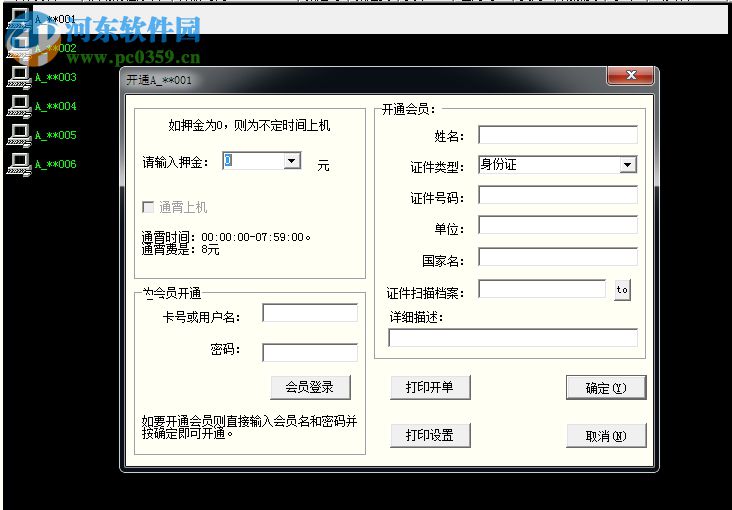732x510 pixels.
Task: Select computer icon for A_**004
Action: [19, 106]
